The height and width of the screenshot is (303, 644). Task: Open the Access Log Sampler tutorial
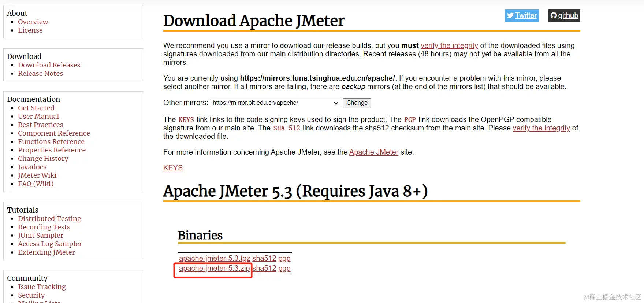tap(50, 244)
